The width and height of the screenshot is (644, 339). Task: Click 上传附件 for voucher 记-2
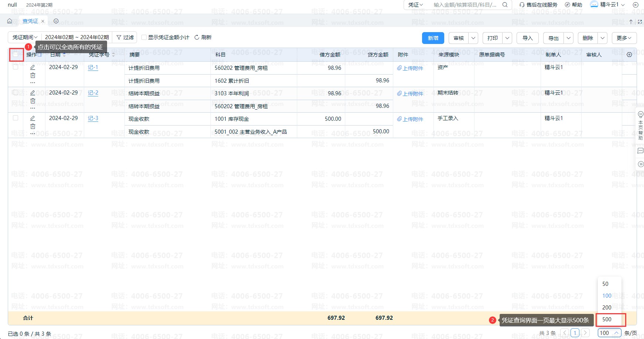pos(410,94)
